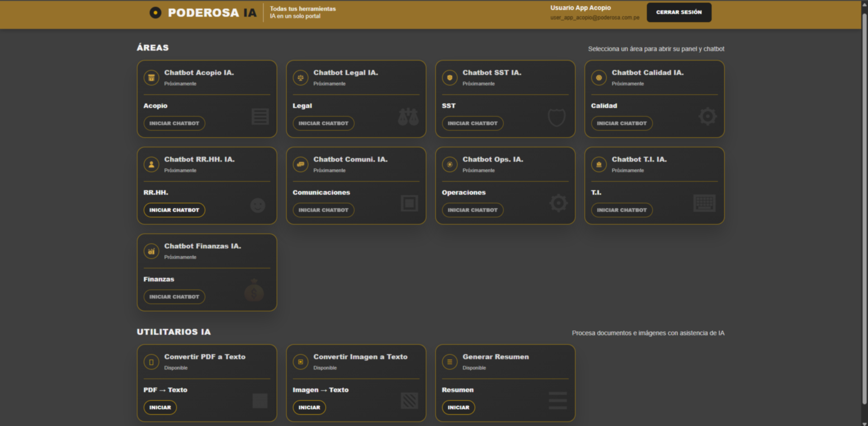Click the Chatbot Acopio IA circular icon
Screen dimensions: 868x426
click(x=151, y=78)
